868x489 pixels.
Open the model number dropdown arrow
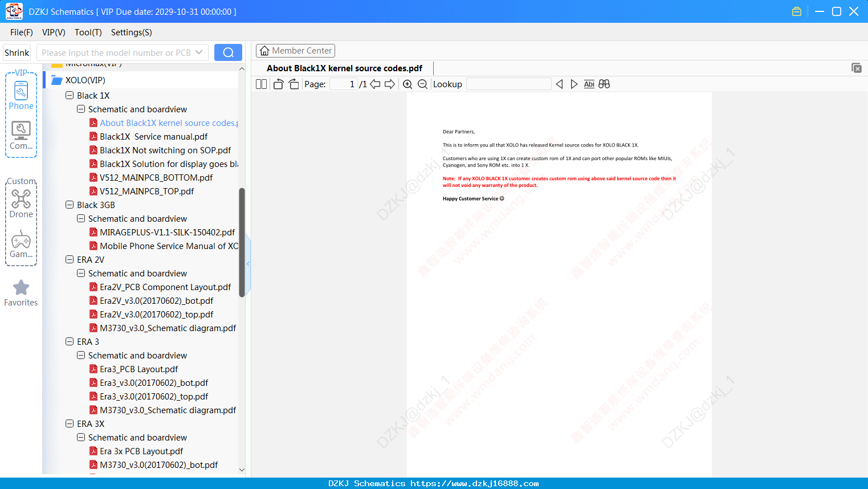(x=199, y=52)
